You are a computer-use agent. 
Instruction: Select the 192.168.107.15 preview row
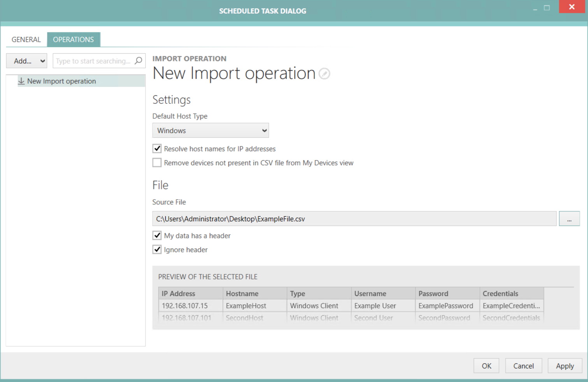click(185, 306)
